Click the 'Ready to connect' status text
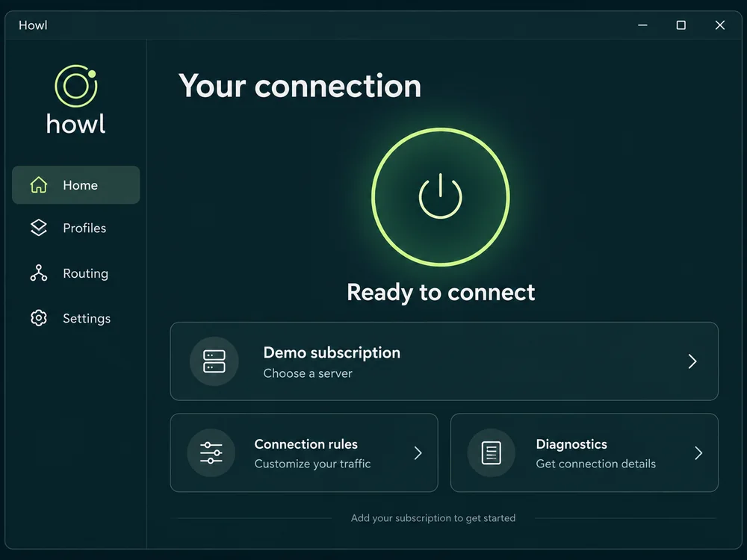Screen dimensions: 747x560 (x=441, y=292)
